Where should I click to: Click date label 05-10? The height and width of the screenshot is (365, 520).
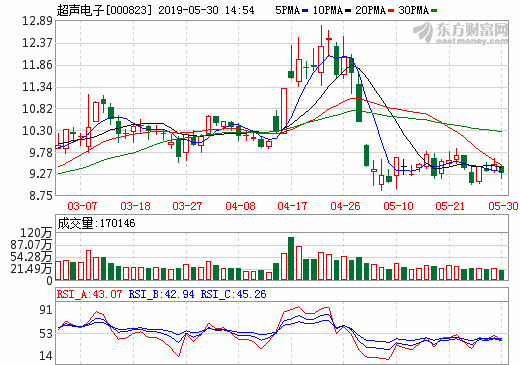tap(398, 206)
